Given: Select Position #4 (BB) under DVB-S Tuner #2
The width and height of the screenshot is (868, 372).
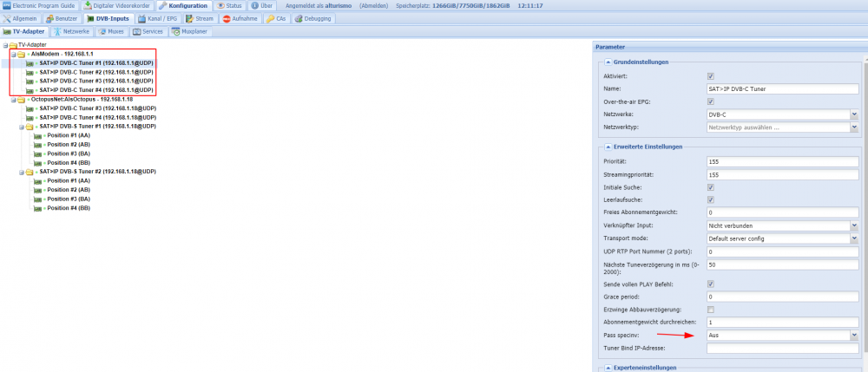Looking at the screenshot, I should pos(69,208).
